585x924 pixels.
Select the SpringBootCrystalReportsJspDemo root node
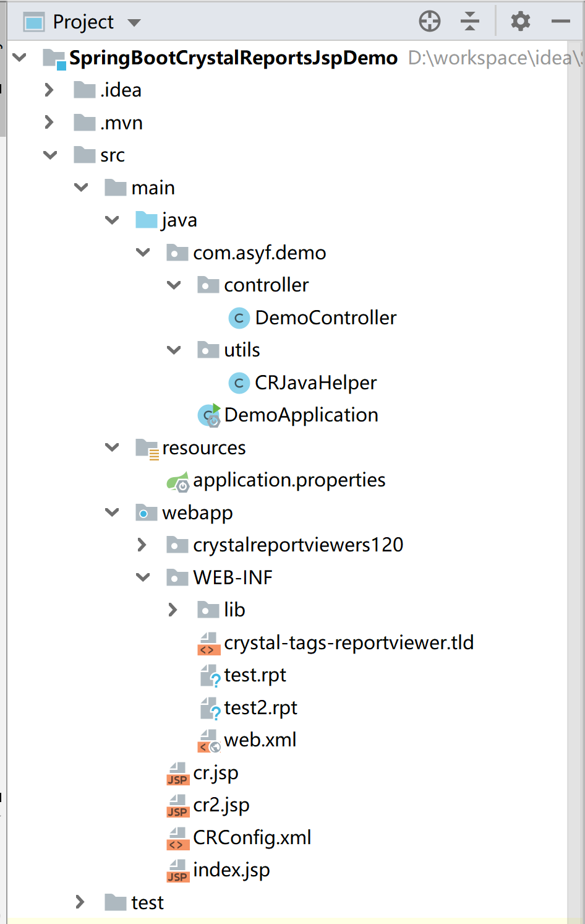pos(232,58)
